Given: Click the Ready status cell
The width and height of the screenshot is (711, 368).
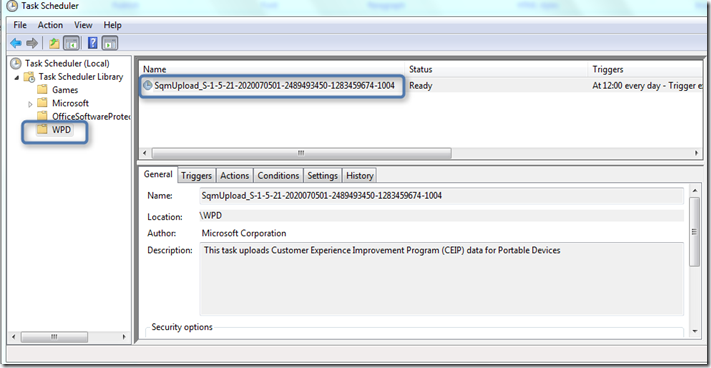Looking at the screenshot, I should tap(420, 85).
